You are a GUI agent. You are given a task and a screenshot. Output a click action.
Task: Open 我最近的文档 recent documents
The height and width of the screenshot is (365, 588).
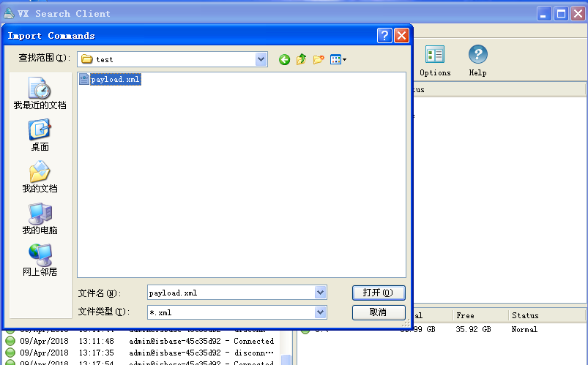pos(40,94)
